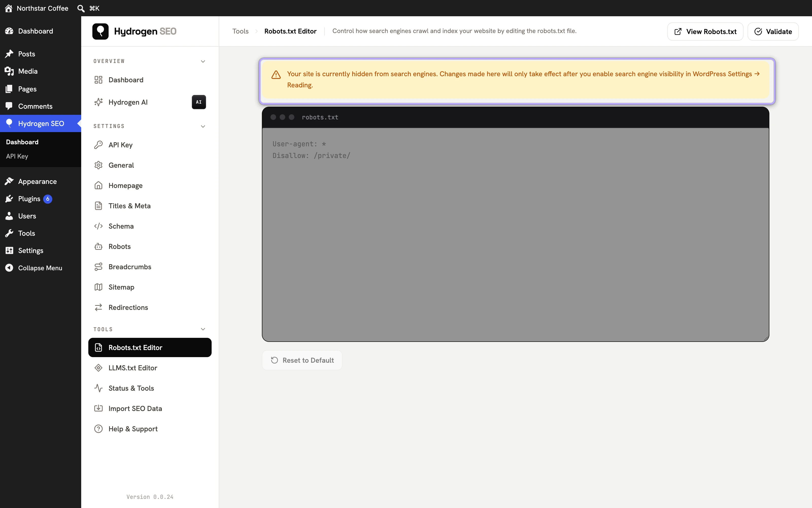Open Hydrogen AI with the sparkle icon
812x508 pixels.
tap(98, 102)
